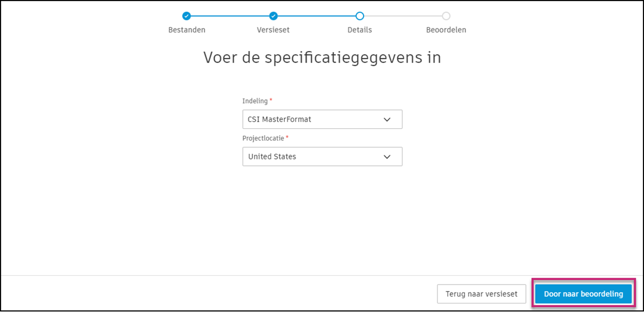Click the gray circle above Beoordelen
This screenshot has height=312, width=644.
click(446, 16)
